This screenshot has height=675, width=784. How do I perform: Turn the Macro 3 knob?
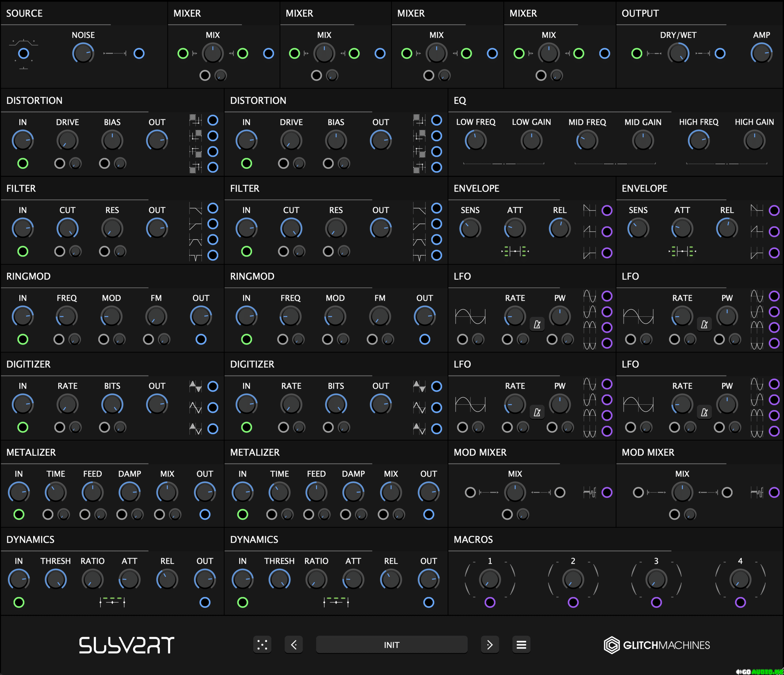[x=656, y=579]
